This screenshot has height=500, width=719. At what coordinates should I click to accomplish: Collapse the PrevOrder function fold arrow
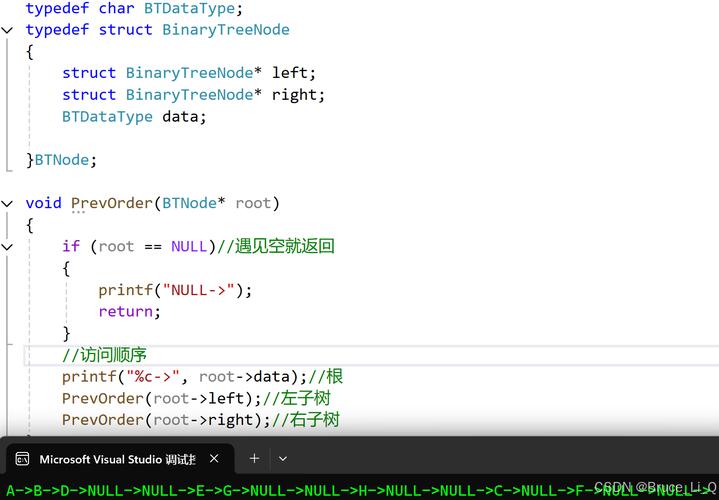[x=7, y=204]
